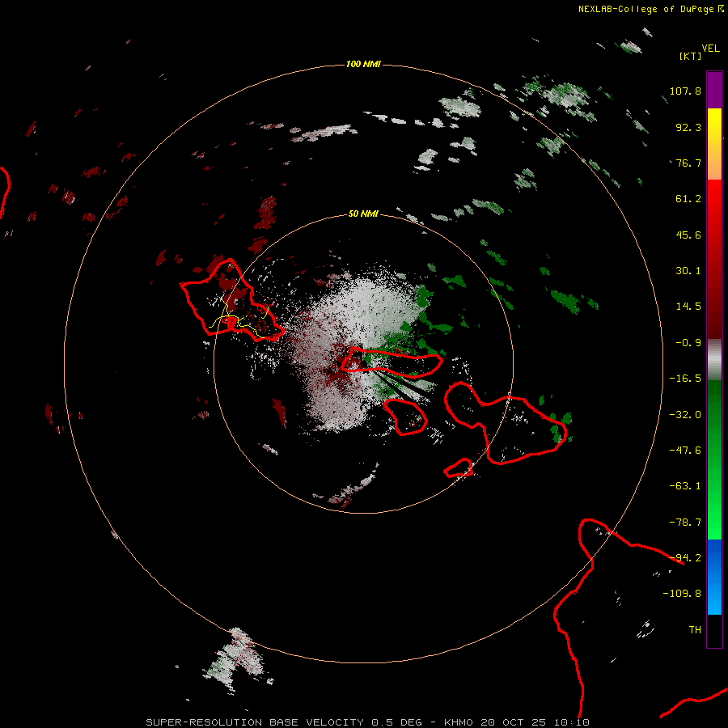Click the 45.6 velocity scale value
The height and width of the screenshot is (728, 728).
(x=688, y=235)
